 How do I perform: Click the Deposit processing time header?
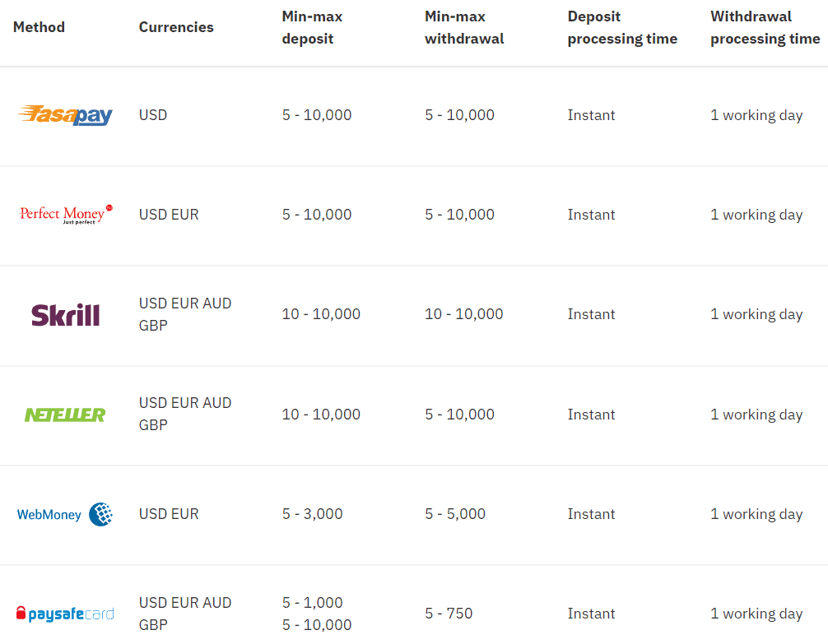click(x=622, y=27)
